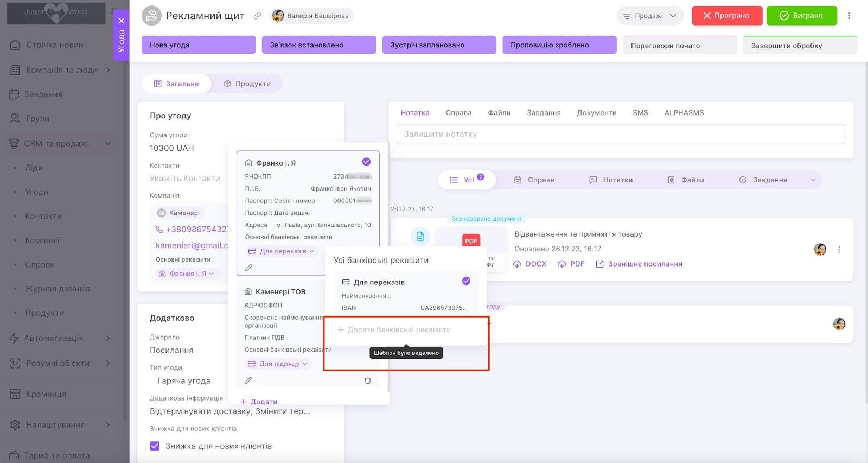Click the edit pencil in Франко І. Я card
The height and width of the screenshot is (463, 868).
tap(248, 268)
